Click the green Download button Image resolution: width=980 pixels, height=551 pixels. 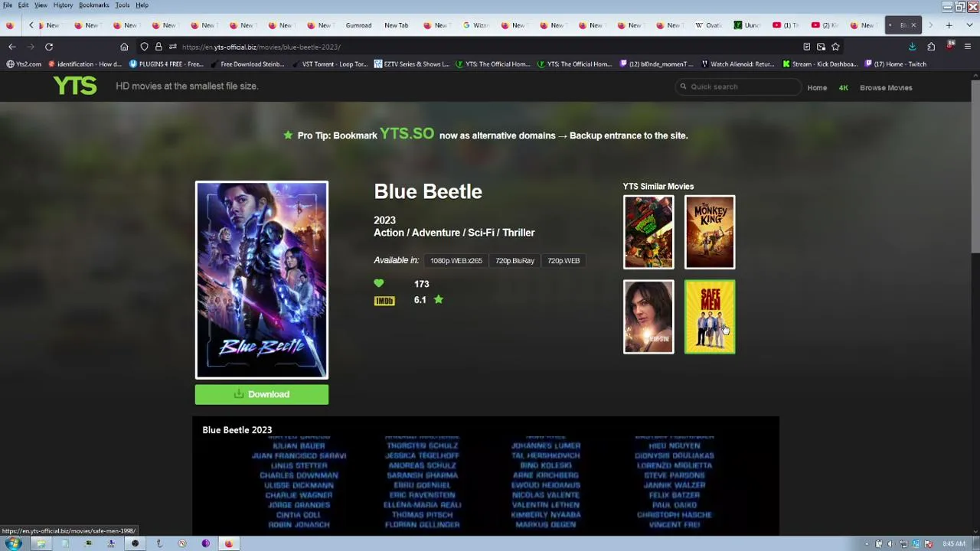click(x=262, y=394)
